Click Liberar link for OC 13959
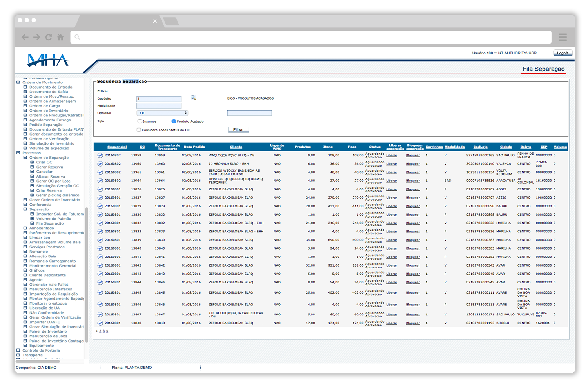Viewport: 588px width, 388px height. (392, 156)
